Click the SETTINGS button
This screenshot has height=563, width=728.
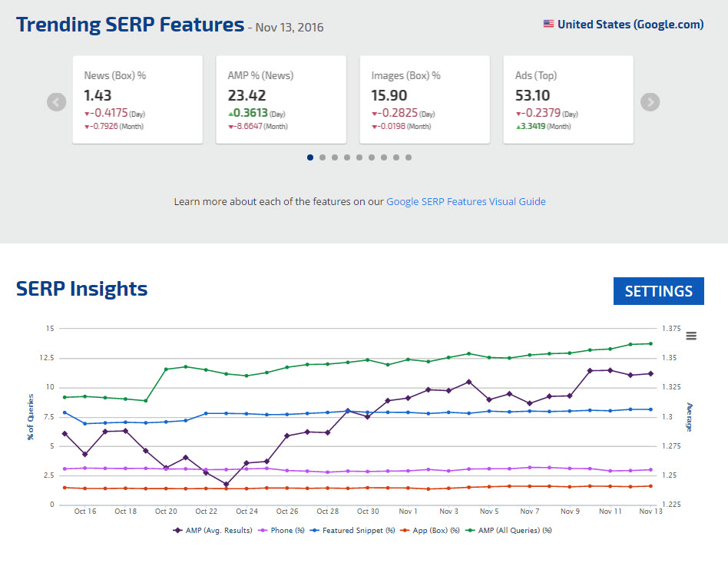658,291
